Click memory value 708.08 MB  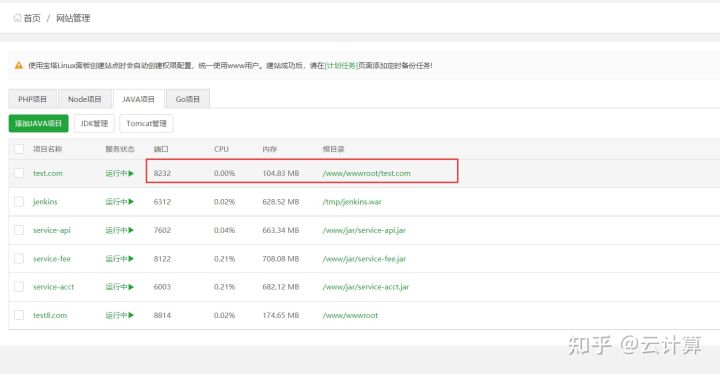click(281, 259)
